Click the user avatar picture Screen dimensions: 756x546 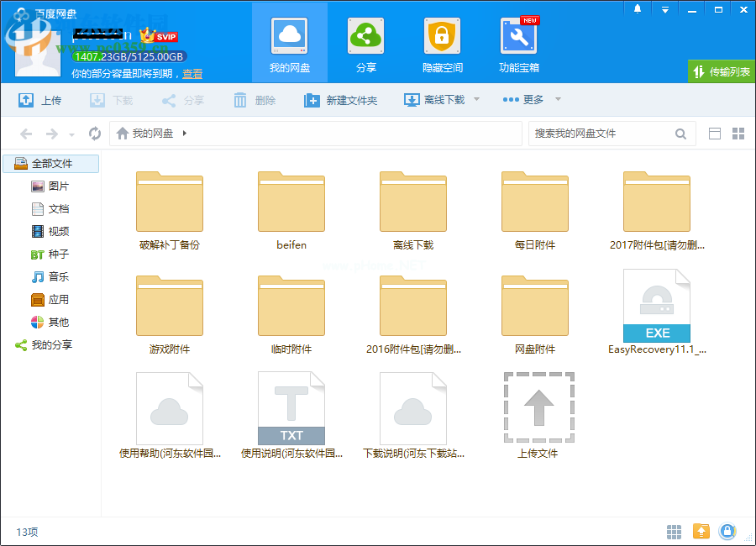(38, 54)
